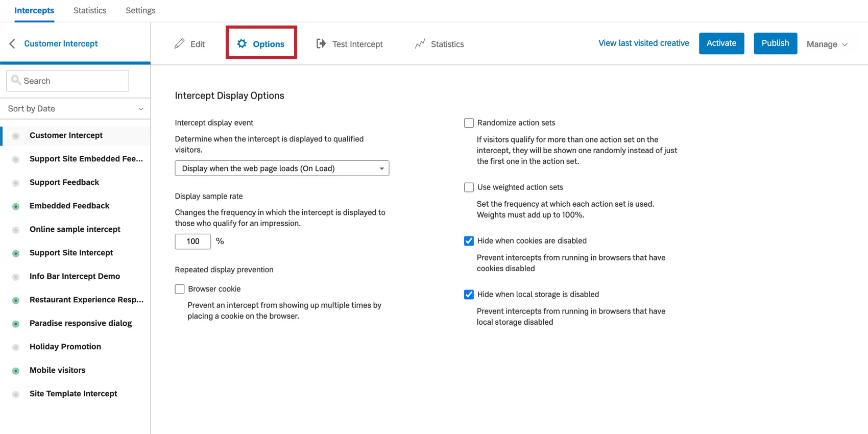Click the Statistics chart-line icon
This screenshot has height=434, width=868.
(x=420, y=44)
